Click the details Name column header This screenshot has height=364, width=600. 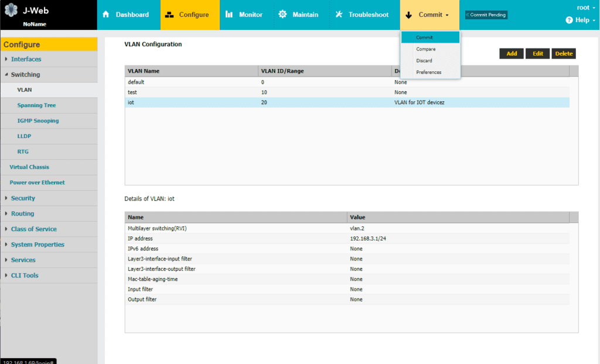(x=236, y=217)
